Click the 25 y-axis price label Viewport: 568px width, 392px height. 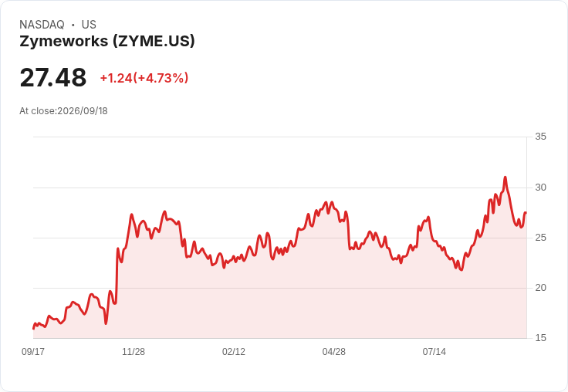point(540,238)
